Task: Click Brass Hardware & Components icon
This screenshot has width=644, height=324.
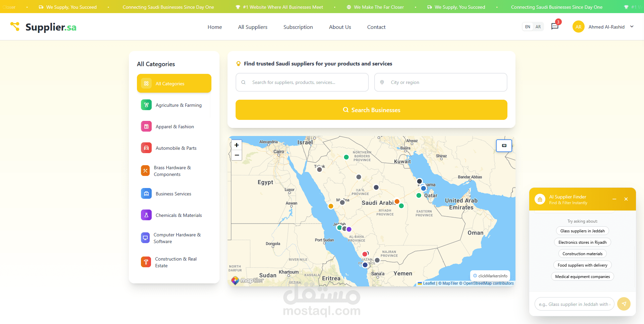Action: tap(145, 171)
